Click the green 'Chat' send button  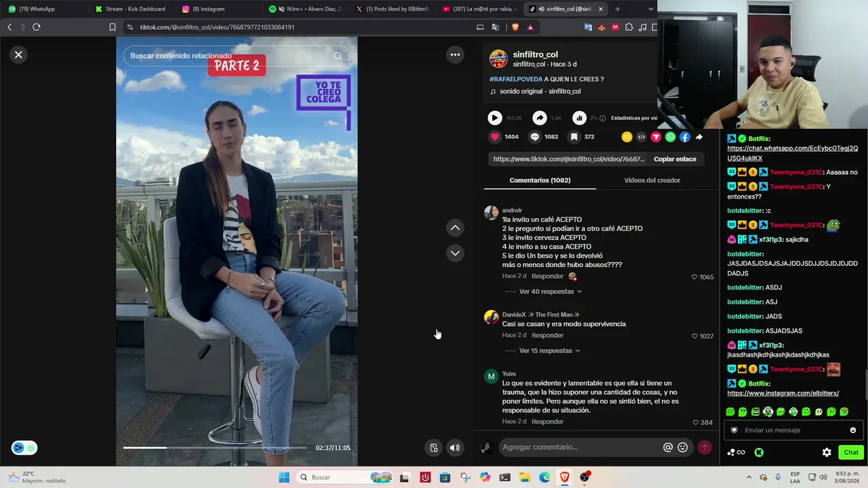pyautogui.click(x=851, y=452)
